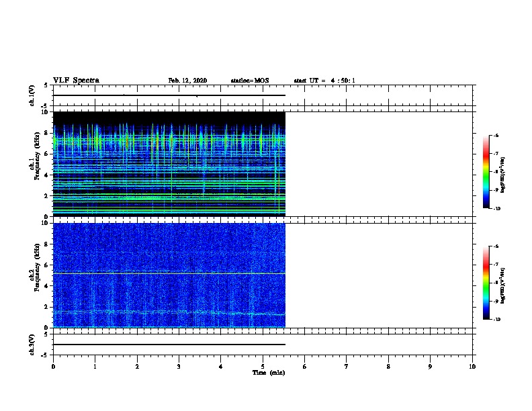This screenshot has height=411, width=532.
Task: Click the "8" frequency tick of ch.1 spectrogram
Action: pyautogui.click(x=47, y=133)
